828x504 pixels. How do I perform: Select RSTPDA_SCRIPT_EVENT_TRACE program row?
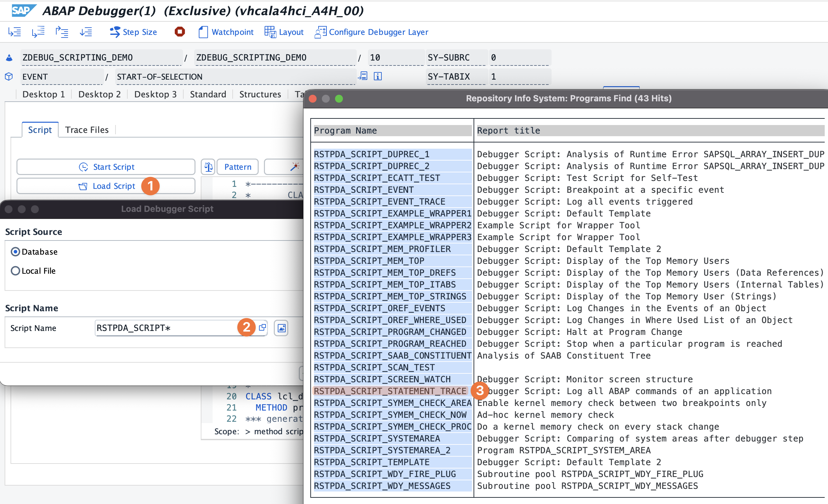393,202
